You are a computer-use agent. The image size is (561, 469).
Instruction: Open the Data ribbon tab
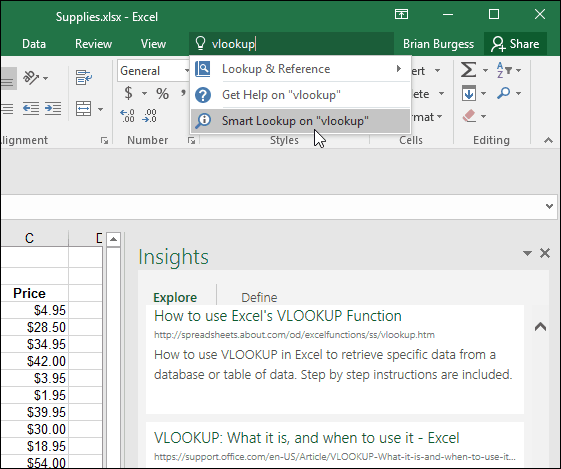coord(34,44)
